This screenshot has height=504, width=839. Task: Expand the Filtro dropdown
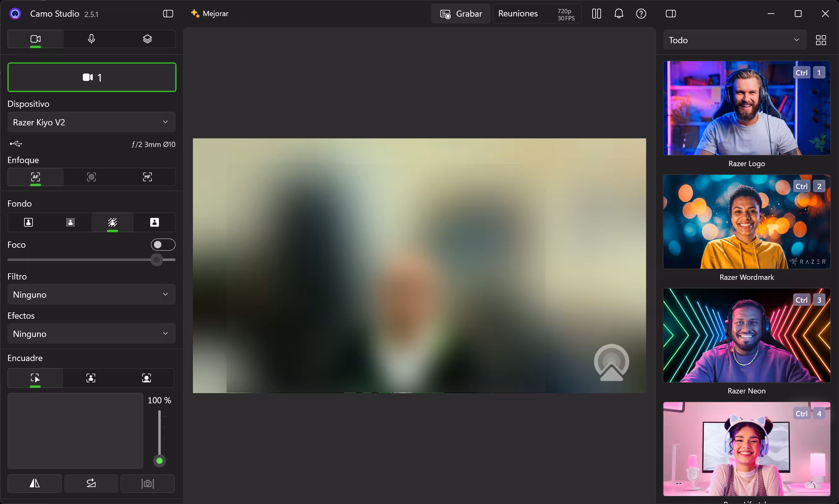tap(91, 294)
